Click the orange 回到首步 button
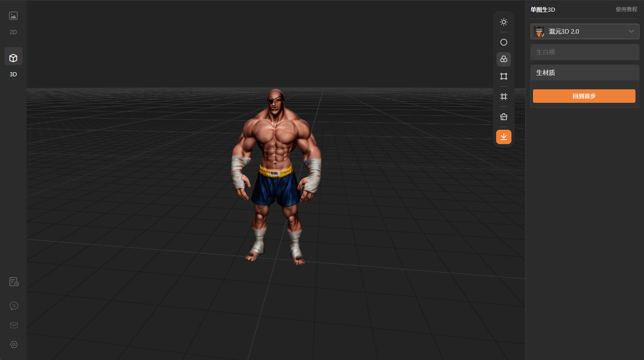This screenshot has width=644, height=360. (x=584, y=96)
